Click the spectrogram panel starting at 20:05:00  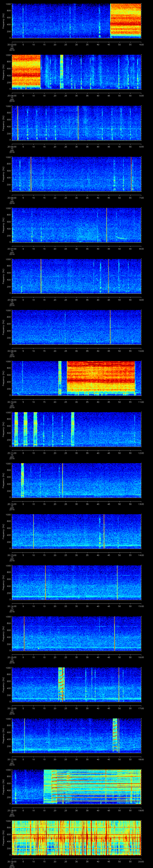coord(76,123)
